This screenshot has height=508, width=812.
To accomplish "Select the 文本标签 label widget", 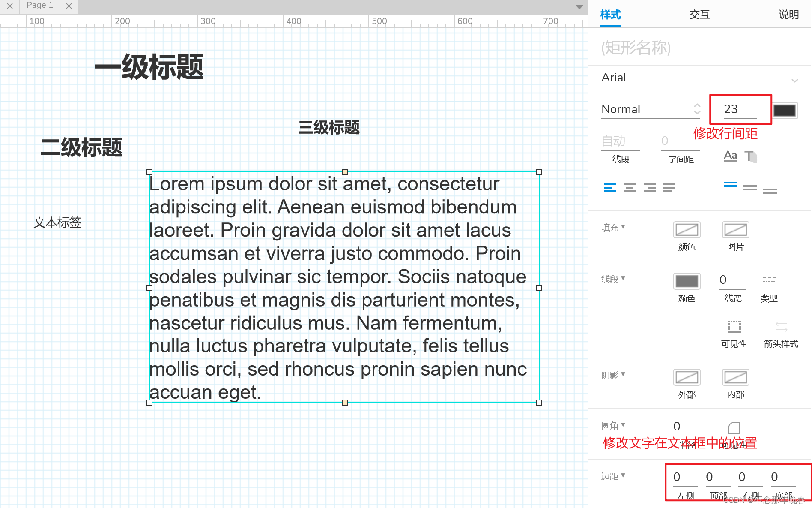I will pos(57,222).
